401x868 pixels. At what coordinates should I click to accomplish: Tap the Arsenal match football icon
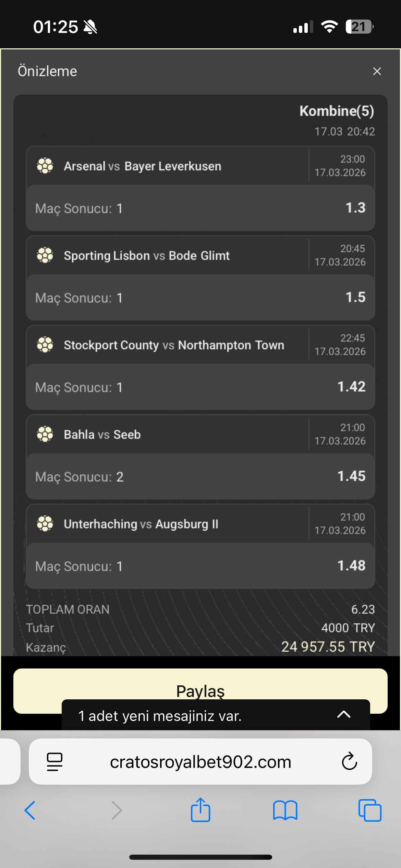(x=45, y=166)
